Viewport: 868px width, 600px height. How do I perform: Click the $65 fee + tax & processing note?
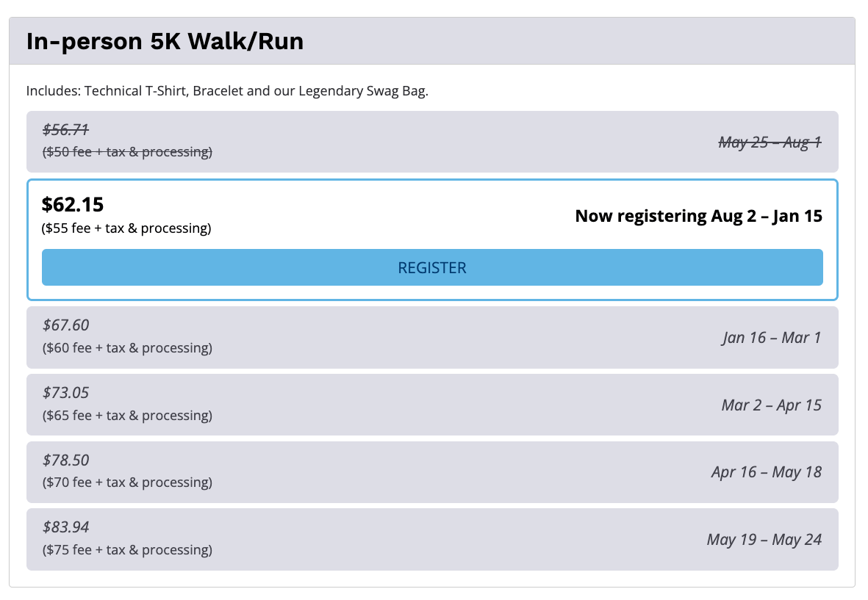coord(127,416)
